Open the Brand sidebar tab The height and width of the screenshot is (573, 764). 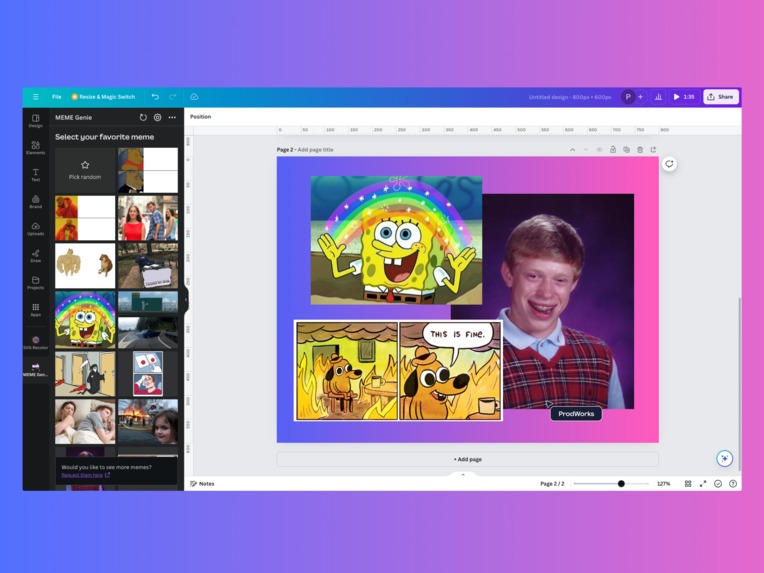36,202
